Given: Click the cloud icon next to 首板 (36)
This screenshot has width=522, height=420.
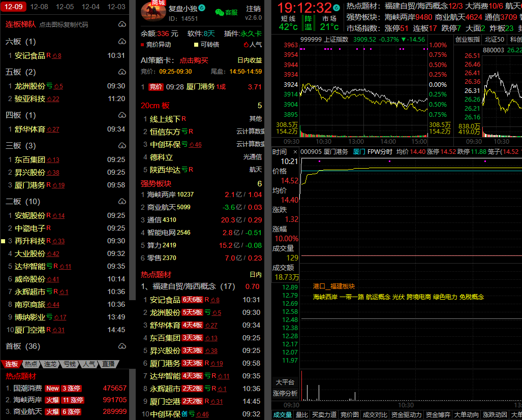Looking at the screenshot, I should point(122,346).
